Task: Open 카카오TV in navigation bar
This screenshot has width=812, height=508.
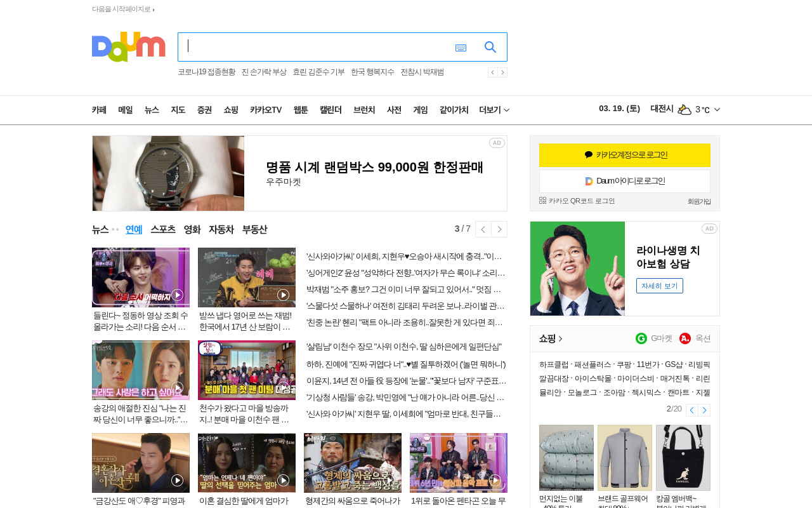Action: (x=266, y=110)
